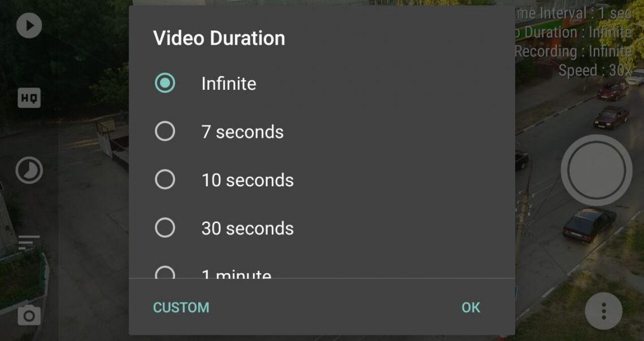The width and height of the screenshot is (644, 341).
Task: Tap the Recording Infinite overlay text
Action: tap(573, 51)
